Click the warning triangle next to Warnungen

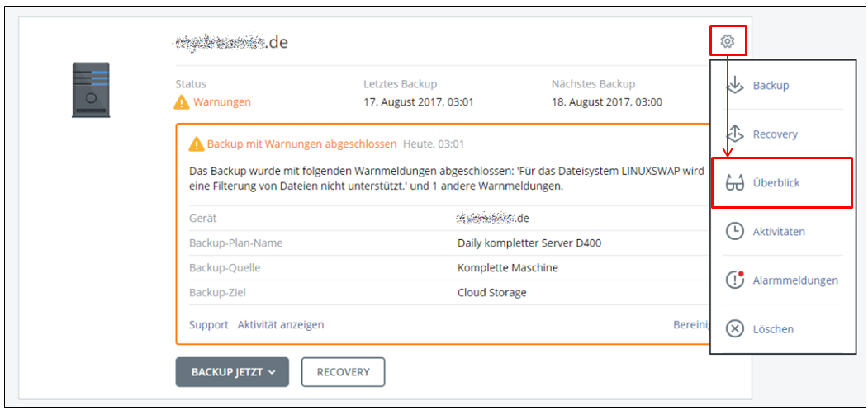click(x=182, y=102)
